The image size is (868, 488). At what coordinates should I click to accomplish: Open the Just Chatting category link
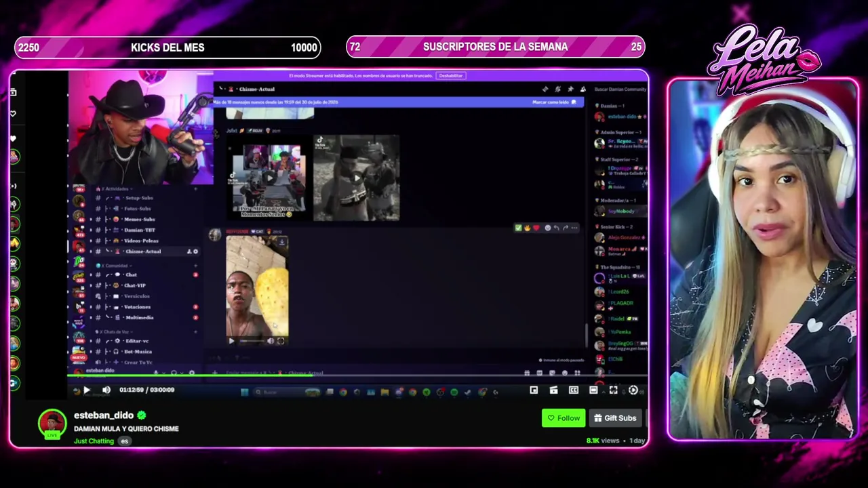tap(94, 441)
